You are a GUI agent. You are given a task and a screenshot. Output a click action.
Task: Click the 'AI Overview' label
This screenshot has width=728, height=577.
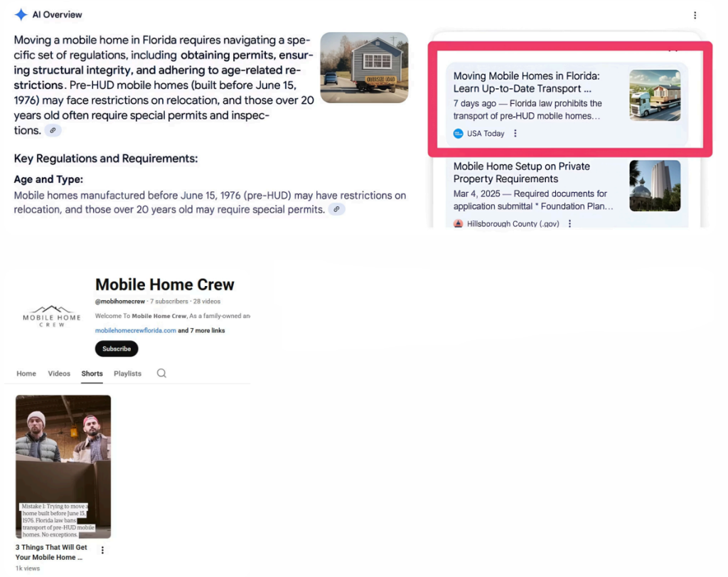pyautogui.click(x=57, y=15)
